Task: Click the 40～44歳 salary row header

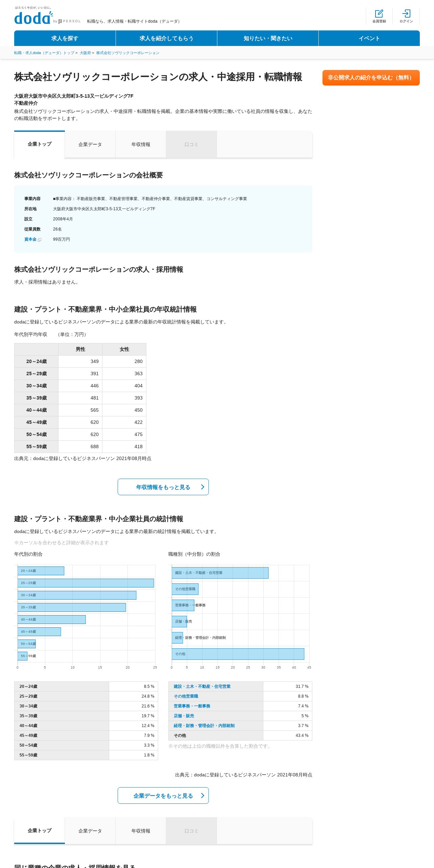Action: [37, 410]
